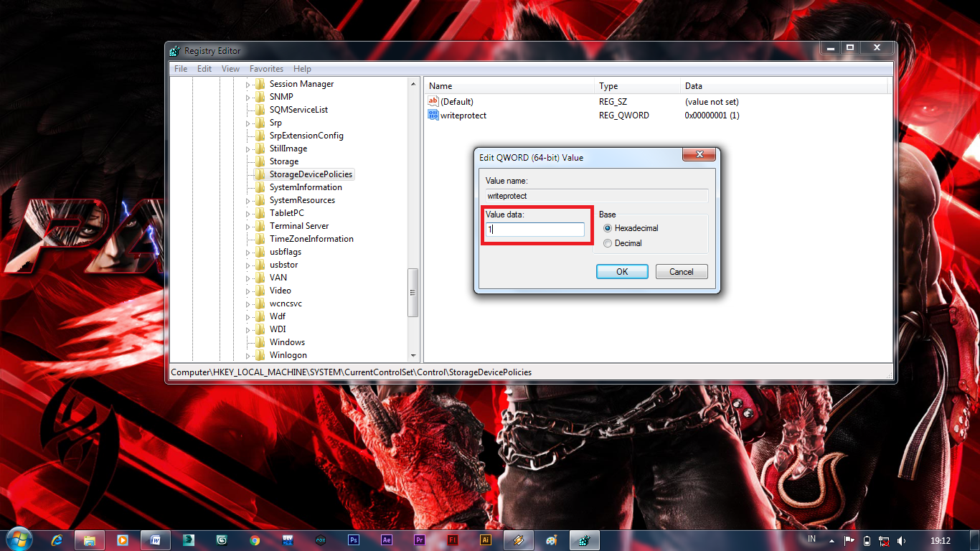Click the Session Manager folder icon

(x=260, y=84)
